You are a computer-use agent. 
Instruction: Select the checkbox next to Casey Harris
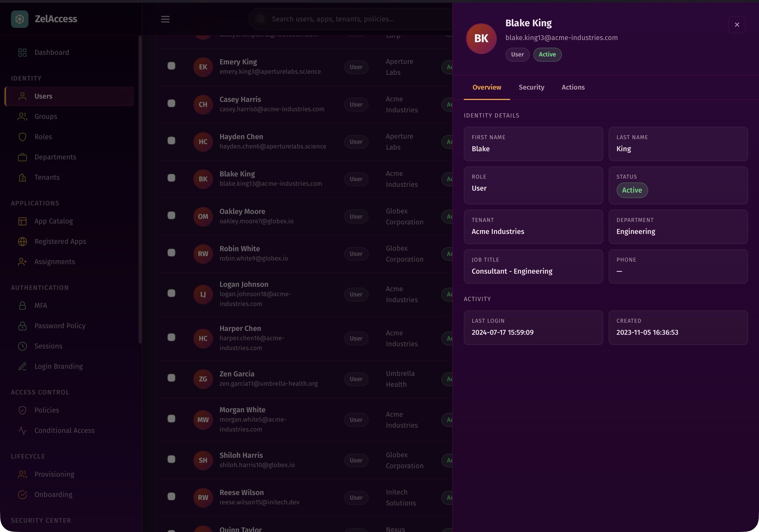coord(171,103)
